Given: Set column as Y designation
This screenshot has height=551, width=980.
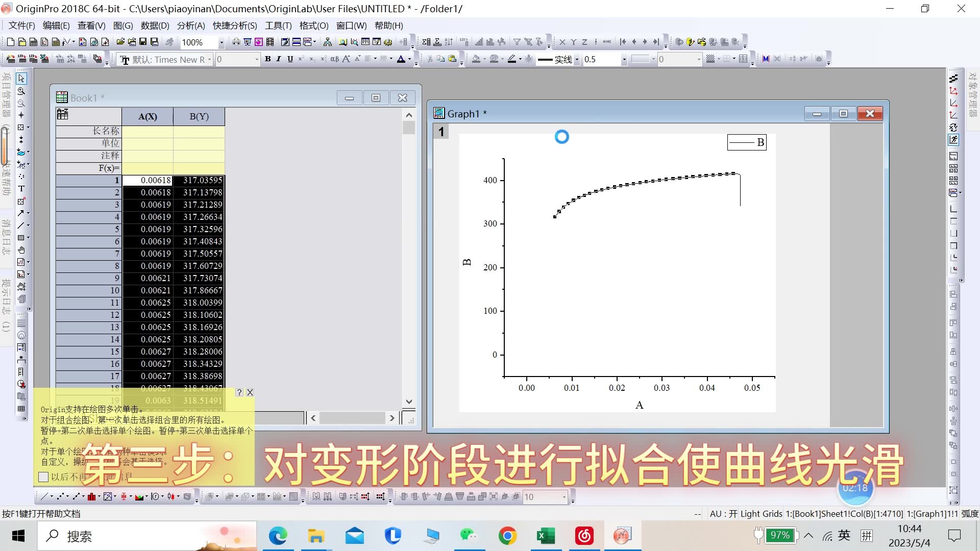Looking at the screenshot, I should click(x=573, y=42).
